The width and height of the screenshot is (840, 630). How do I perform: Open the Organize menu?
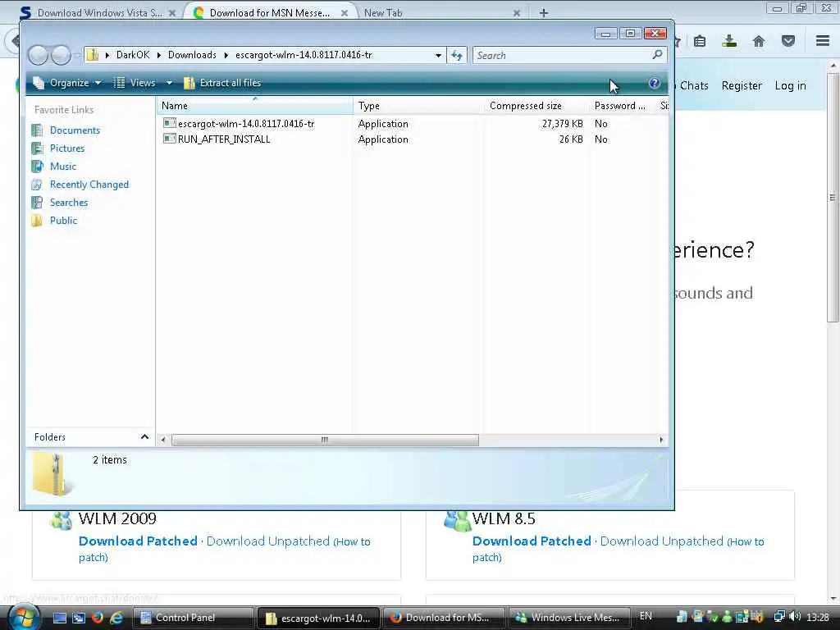pyautogui.click(x=67, y=83)
